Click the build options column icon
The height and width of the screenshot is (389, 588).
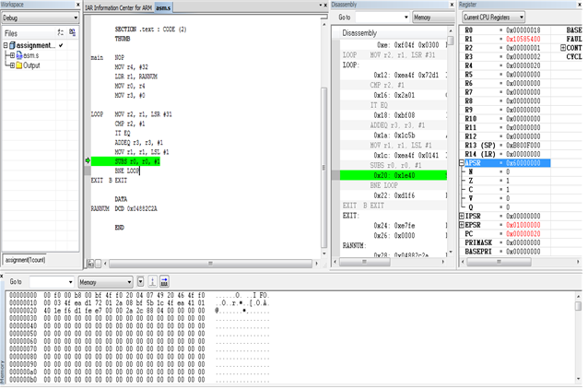[x=61, y=32]
